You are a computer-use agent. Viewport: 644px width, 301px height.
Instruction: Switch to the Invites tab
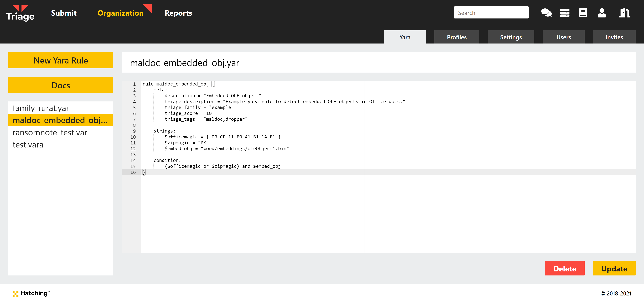[614, 37]
